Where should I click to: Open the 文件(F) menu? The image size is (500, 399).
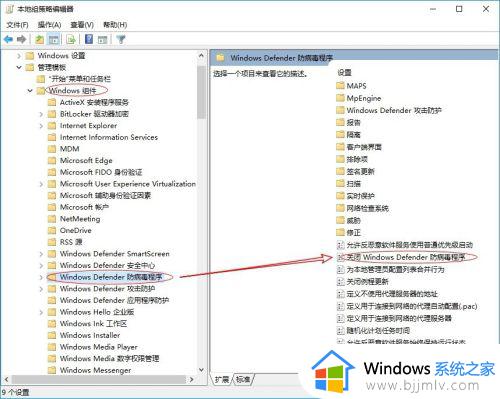[x=17, y=25]
